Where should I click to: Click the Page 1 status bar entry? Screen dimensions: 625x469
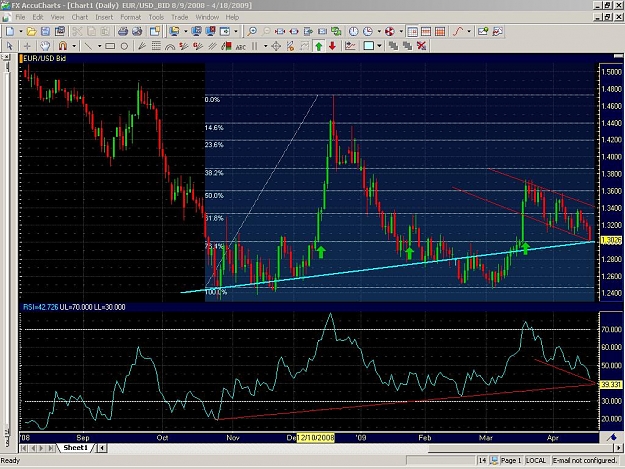point(511,461)
